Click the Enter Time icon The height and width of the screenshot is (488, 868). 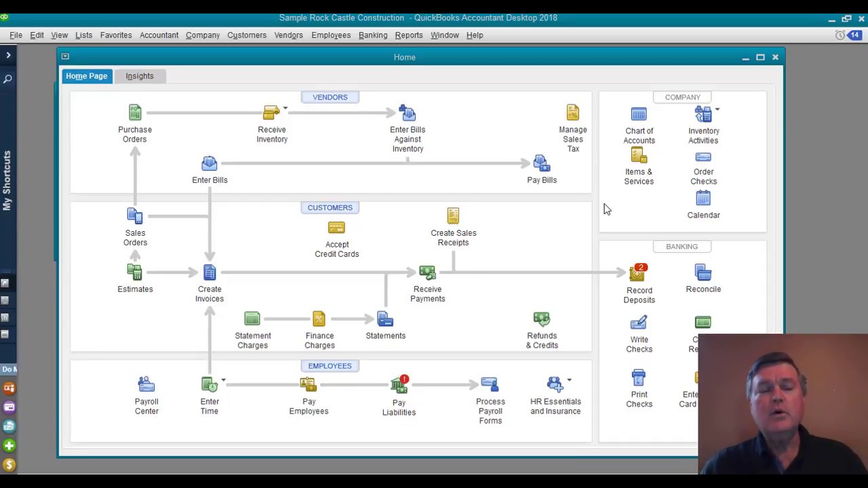(209, 384)
